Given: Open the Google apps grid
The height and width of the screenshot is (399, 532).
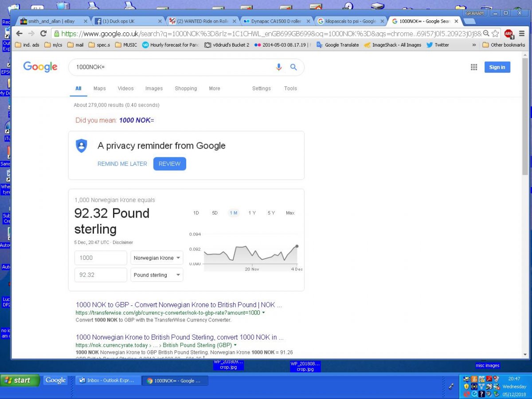Looking at the screenshot, I should tap(474, 67).
